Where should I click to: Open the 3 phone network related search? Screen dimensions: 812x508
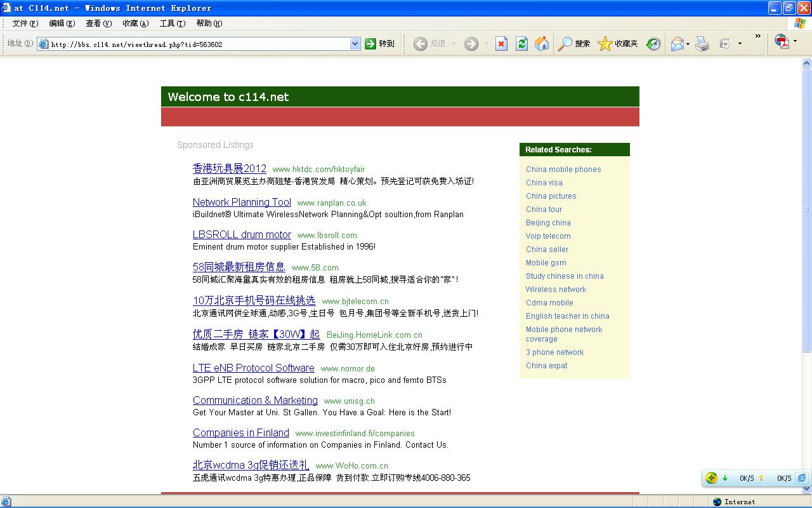click(555, 352)
